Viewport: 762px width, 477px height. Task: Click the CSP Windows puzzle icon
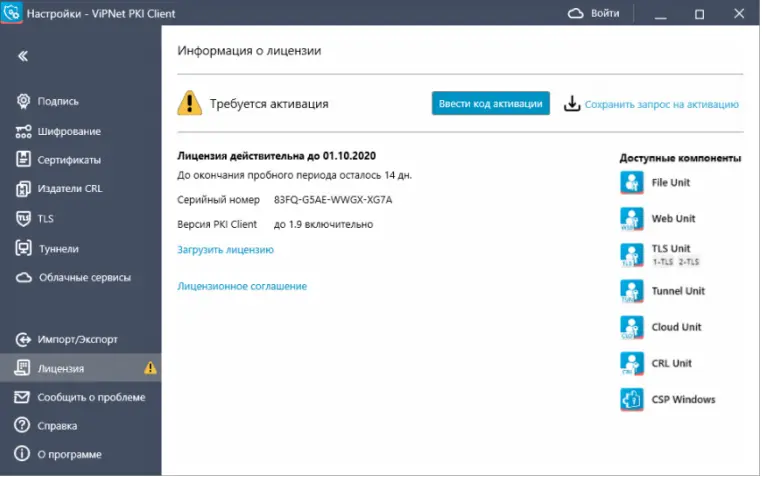point(632,399)
